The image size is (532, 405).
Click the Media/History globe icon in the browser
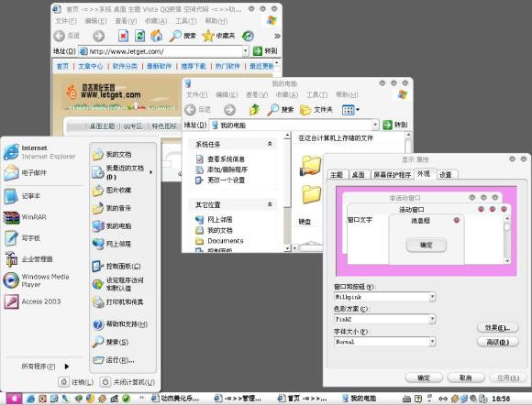[x=248, y=36]
